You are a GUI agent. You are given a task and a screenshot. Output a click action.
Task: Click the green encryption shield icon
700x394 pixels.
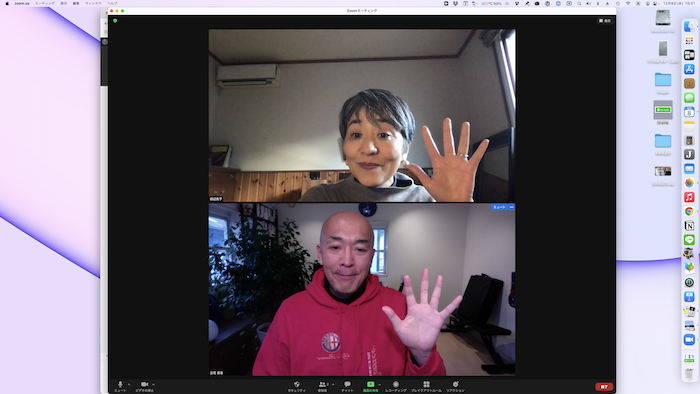(115, 21)
